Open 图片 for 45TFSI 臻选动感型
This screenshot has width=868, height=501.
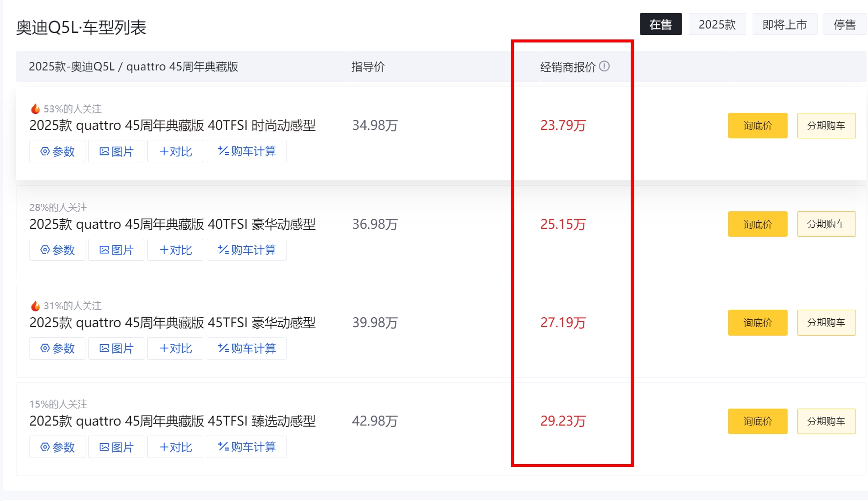[116, 447]
